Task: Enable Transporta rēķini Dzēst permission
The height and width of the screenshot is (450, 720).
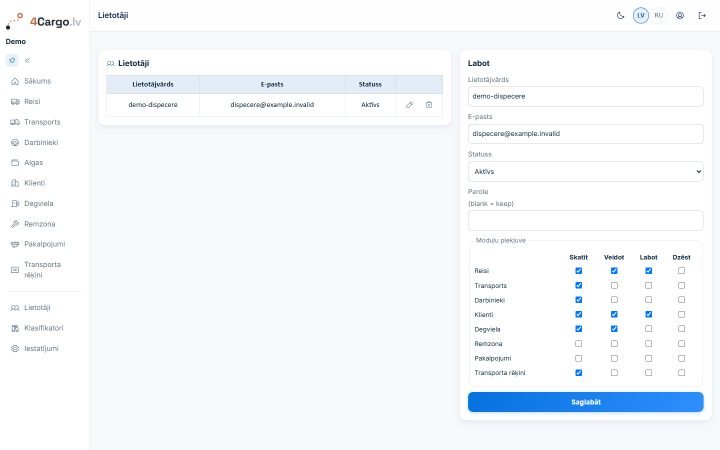Action: point(681,373)
